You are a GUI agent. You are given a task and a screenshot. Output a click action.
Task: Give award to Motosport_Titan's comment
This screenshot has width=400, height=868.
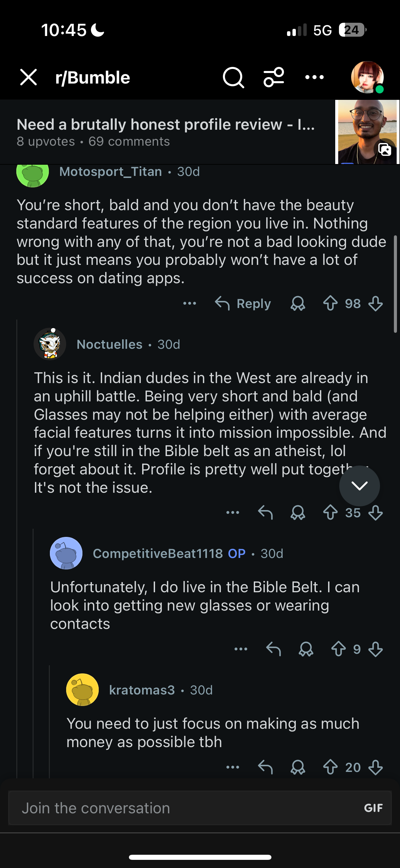298,303
